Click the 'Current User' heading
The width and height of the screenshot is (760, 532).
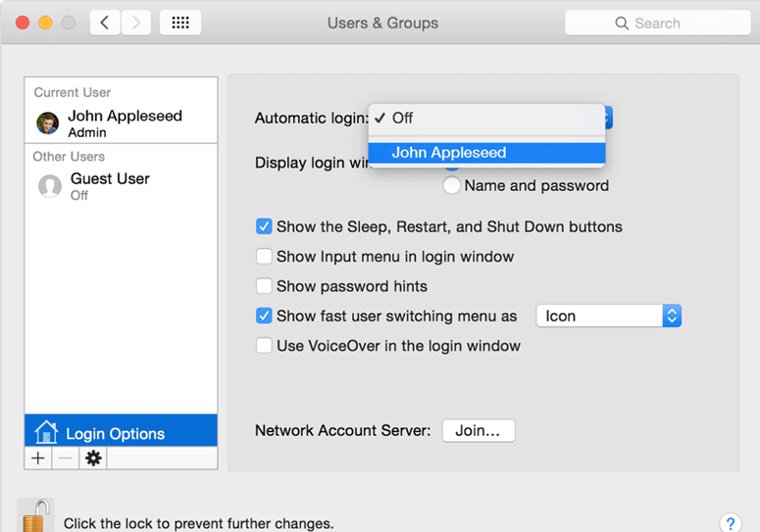pos(73,92)
